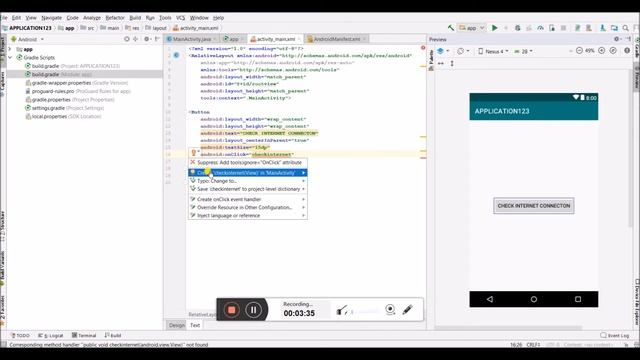Screen dimensions: 640x360
Task: Open the Android project view dropdown
Action: coord(27,39)
